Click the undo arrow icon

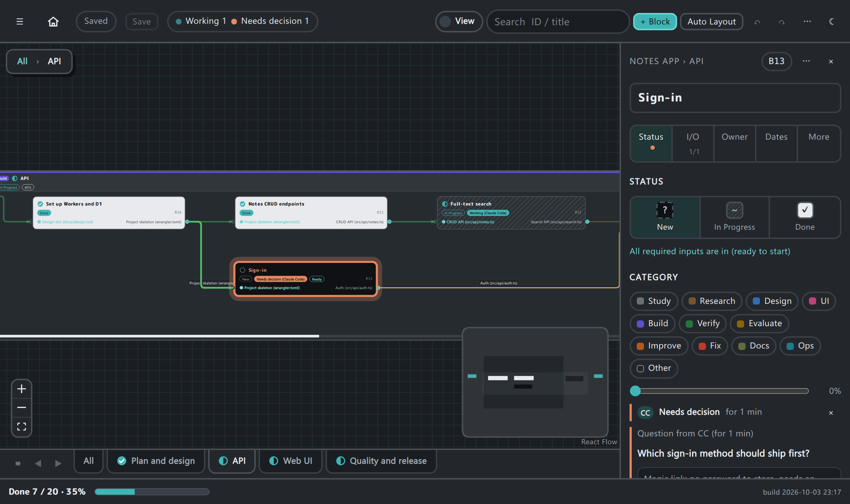point(757,22)
